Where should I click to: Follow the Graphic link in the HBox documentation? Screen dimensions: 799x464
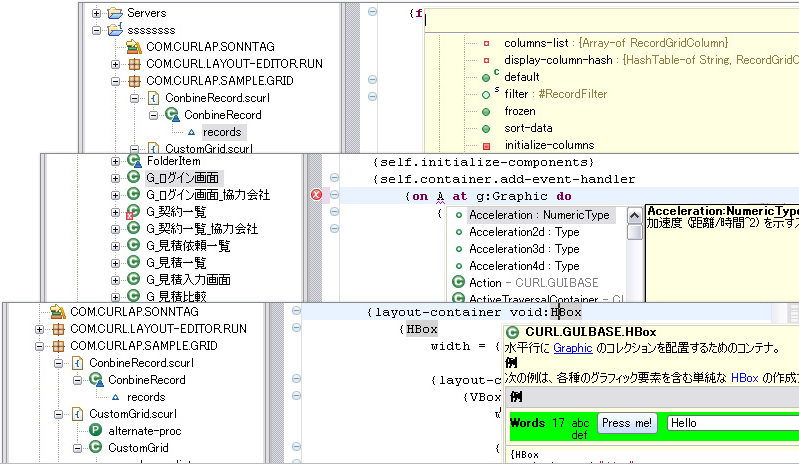point(573,348)
